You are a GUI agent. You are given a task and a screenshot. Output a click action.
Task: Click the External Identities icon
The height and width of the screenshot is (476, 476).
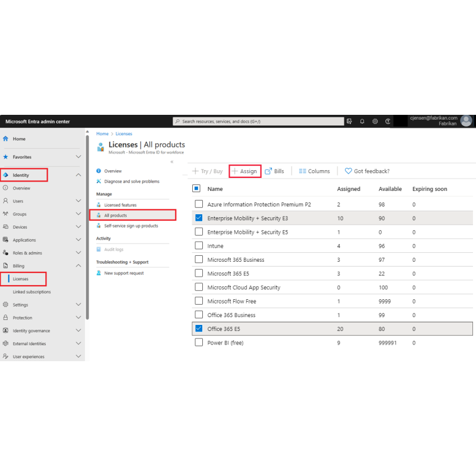[5, 344]
